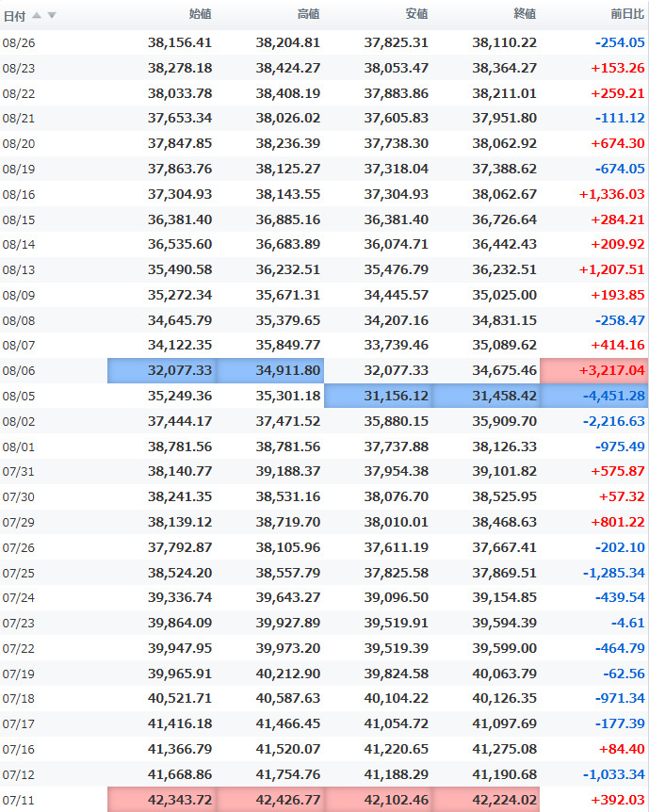Select opening value 38,156.41
The height and width of the screenshot is (812, 649).
[180, 42]
